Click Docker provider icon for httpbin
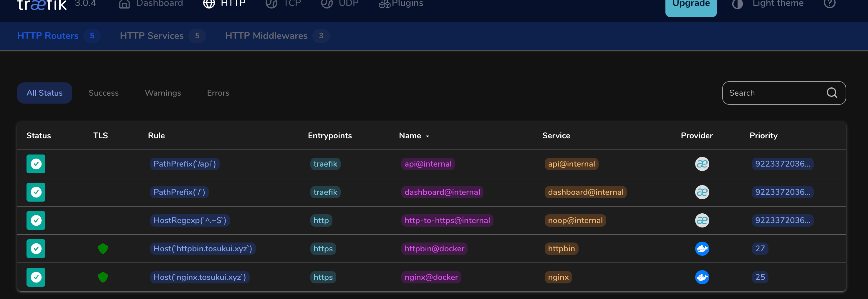 coord(702,249)
